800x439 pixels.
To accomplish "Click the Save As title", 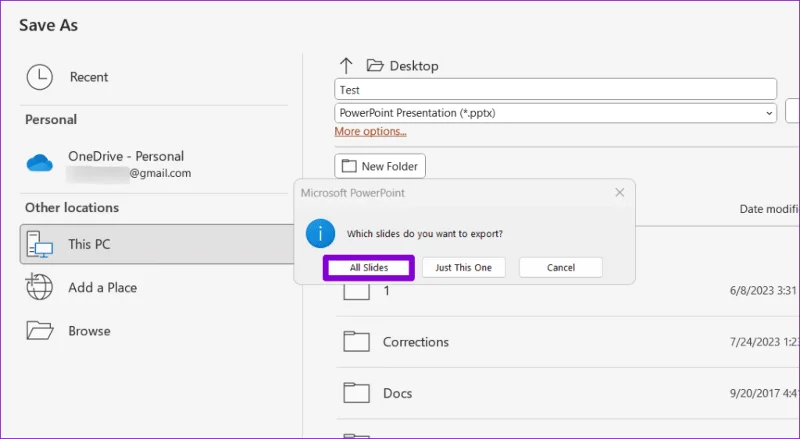I will coord(48,25).
